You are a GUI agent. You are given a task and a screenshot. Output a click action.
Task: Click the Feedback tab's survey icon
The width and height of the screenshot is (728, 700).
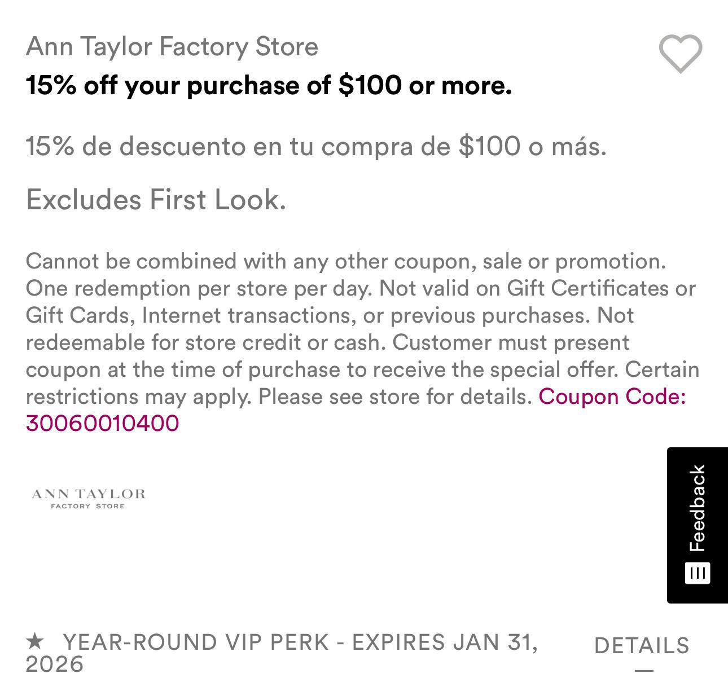point(698,573)
